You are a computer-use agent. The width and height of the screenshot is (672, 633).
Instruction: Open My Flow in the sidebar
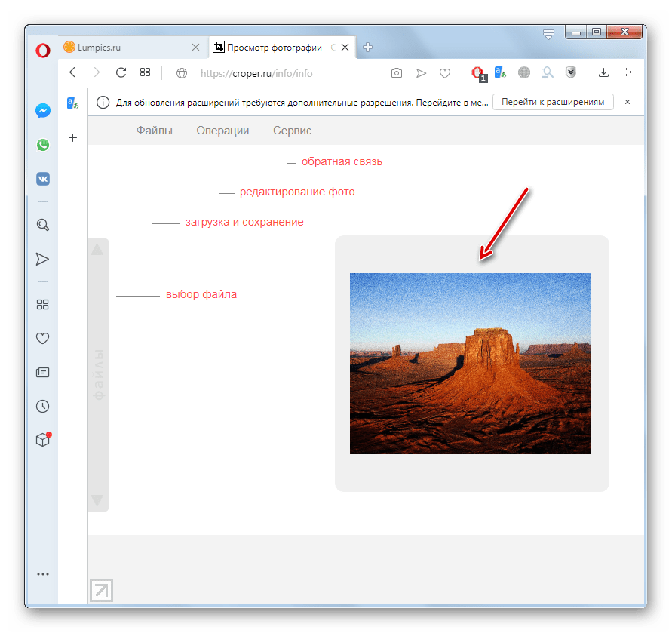42,259
